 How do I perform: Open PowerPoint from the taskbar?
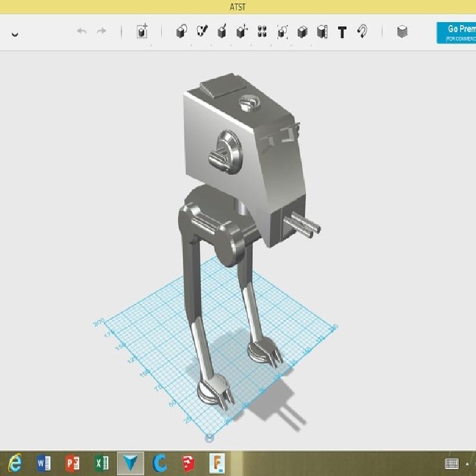(72, 464)
